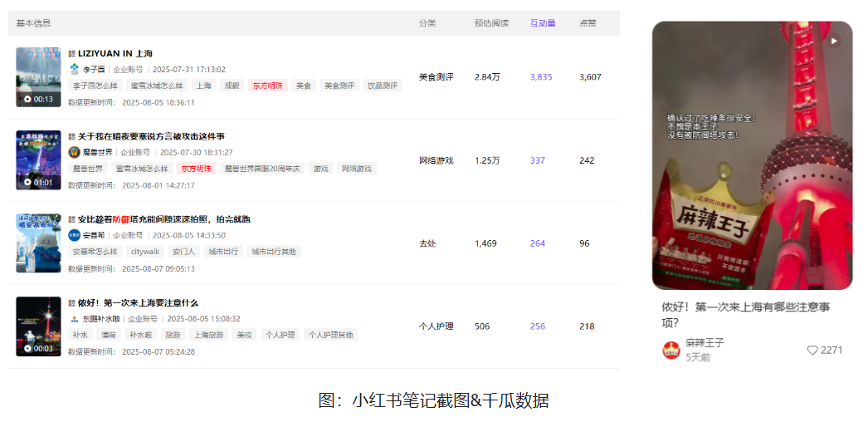Click the QR icon beside 侬好！第一次来上海要注意什么
The image size is (868, 422).
tap(71, 303)
